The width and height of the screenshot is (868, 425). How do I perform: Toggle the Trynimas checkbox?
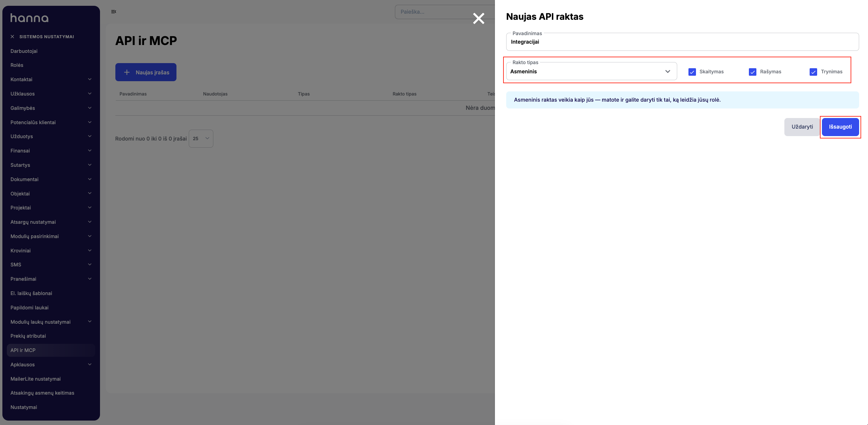813,72
